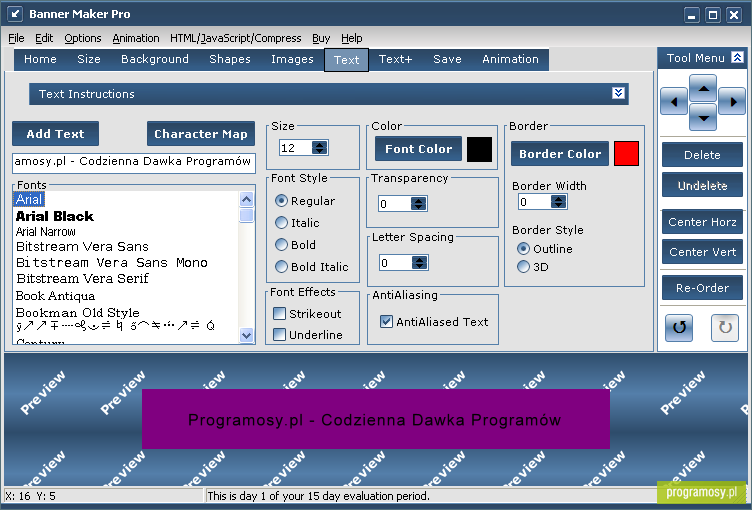Switch to the Images tab

[292, 59]
